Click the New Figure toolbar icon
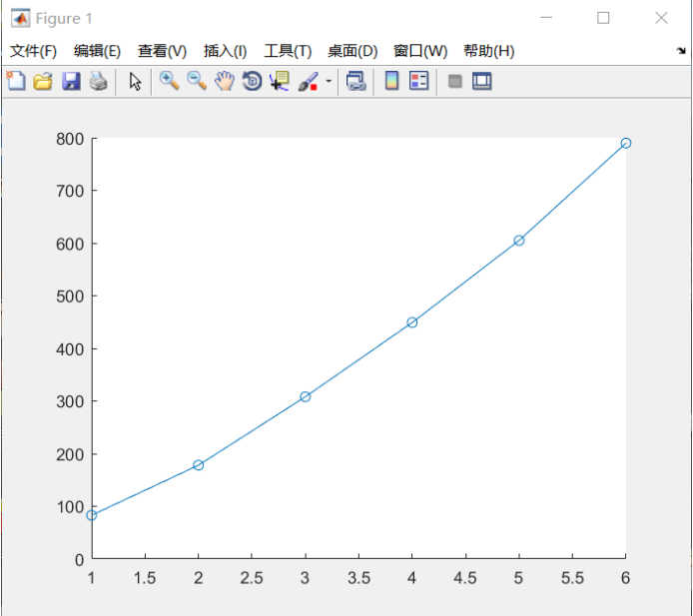This screenshot has width=693, height=616. click(x=16, y=81)
